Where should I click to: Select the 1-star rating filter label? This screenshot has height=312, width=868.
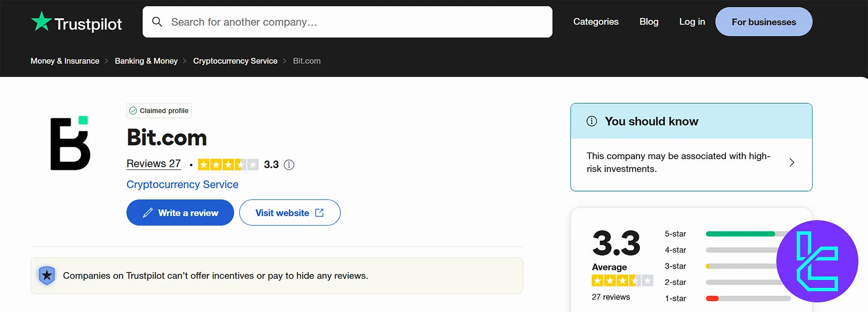point(675,298)
